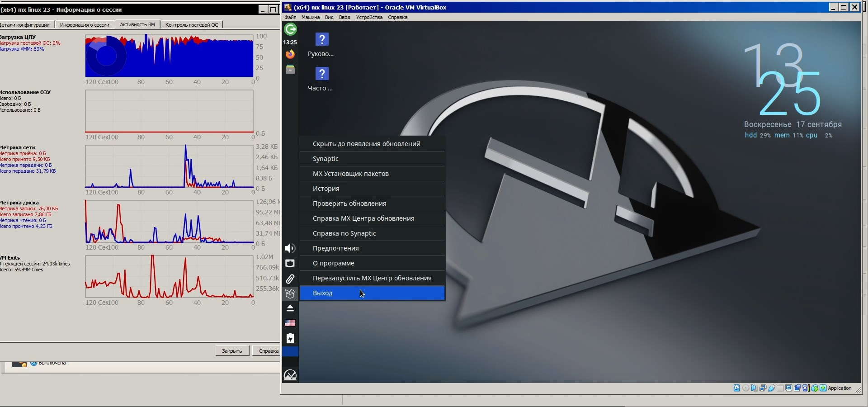
Task: Click the wired network tray icon
Action: [290, 263]
